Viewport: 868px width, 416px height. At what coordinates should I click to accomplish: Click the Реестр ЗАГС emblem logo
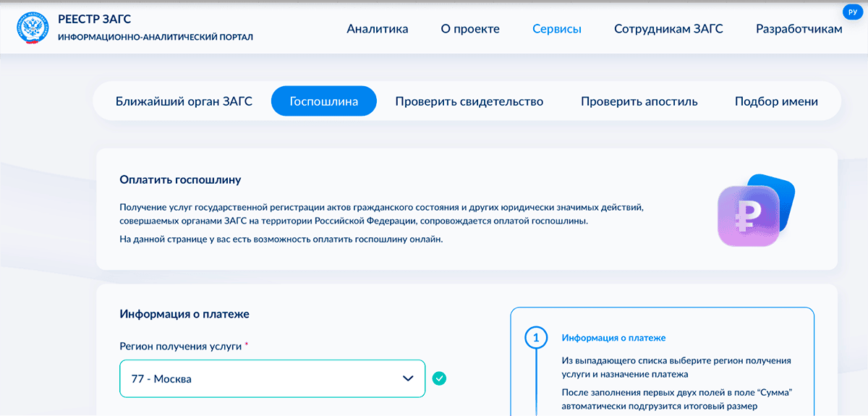[31, 29]
